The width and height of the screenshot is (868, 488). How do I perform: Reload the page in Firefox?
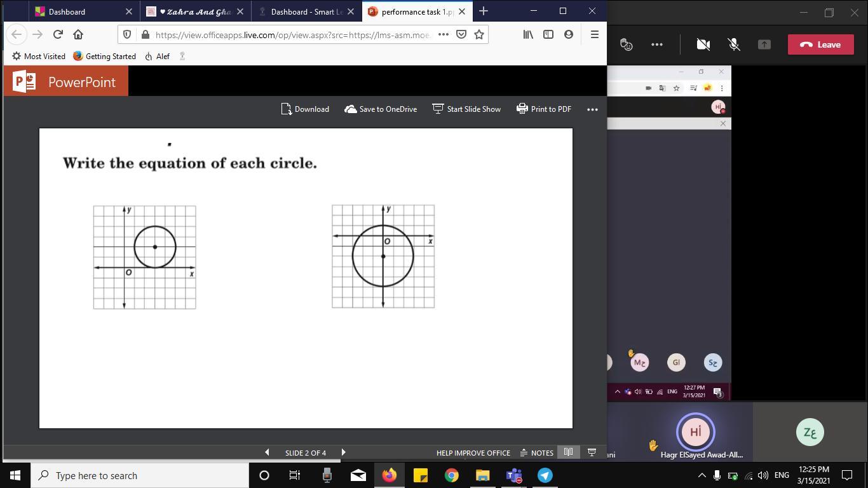58,34
